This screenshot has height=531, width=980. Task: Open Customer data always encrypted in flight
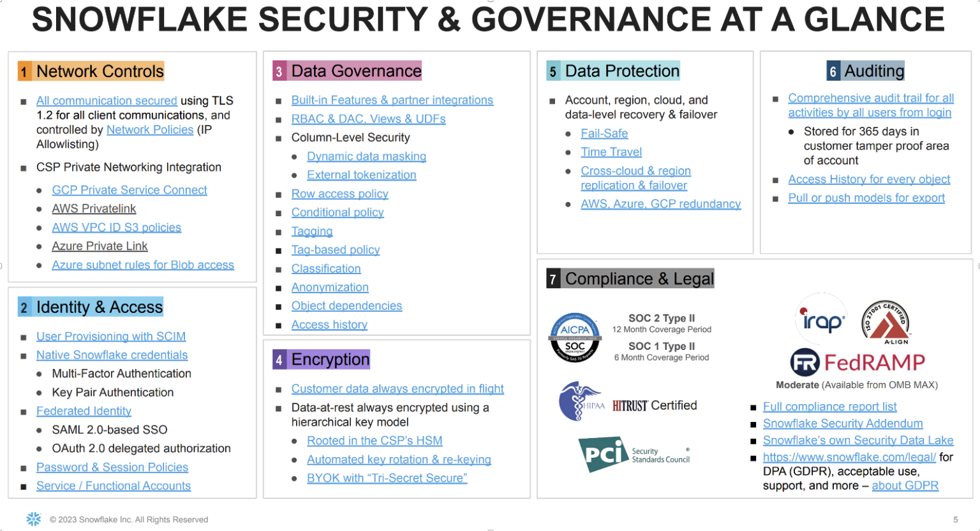pyautogui.click(x=397, y=389)
